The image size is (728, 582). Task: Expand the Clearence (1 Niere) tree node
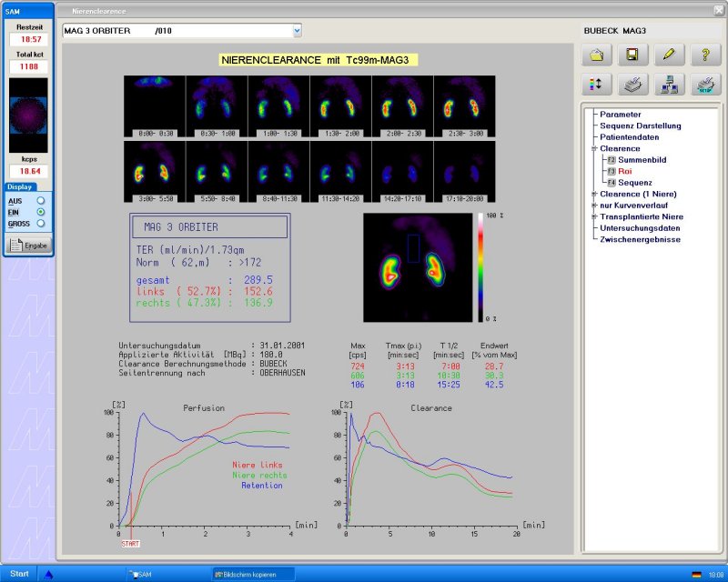[x=593, y=194]
